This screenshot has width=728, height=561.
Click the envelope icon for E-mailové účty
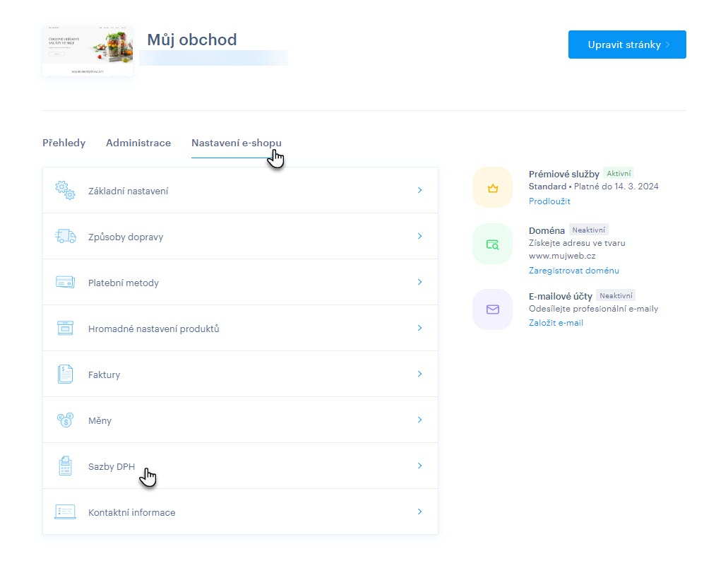(492, 309)
